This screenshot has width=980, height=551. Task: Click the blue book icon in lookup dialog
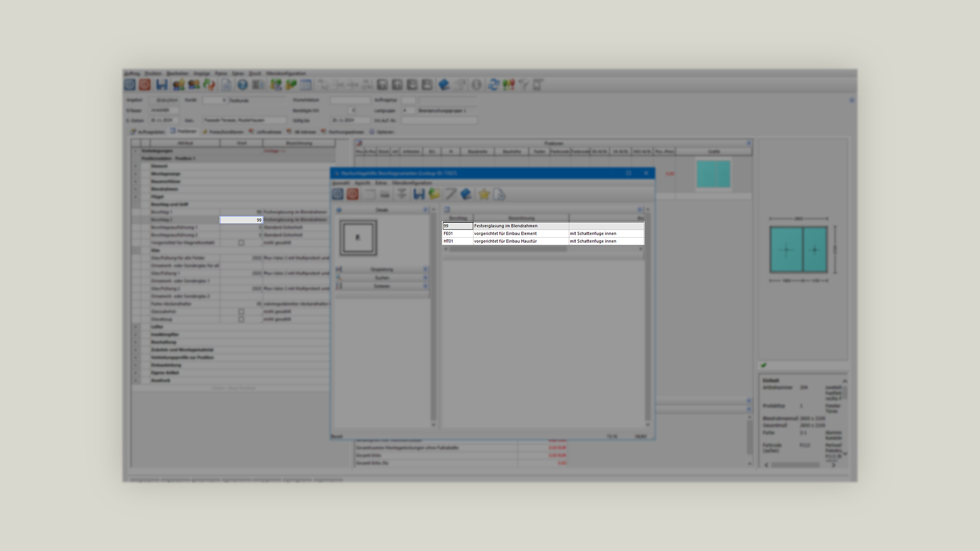[466, 194]
